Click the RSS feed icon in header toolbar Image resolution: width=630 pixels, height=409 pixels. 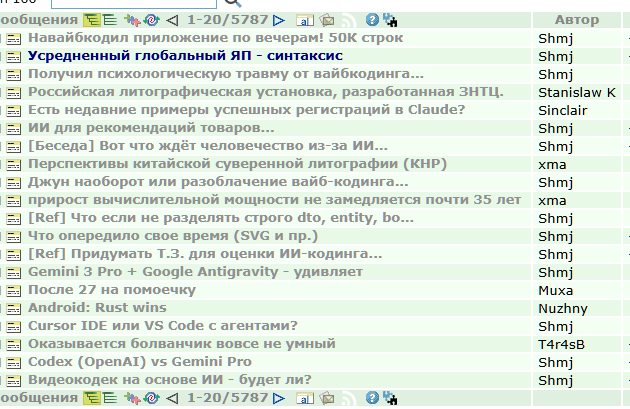347,19
